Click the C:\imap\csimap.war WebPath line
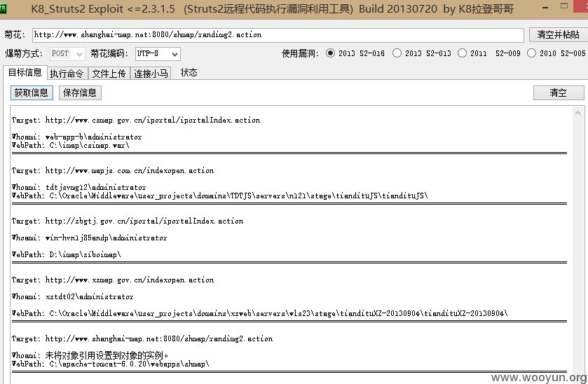The width and height of the screenshot is (588, 384). click(x=71, y=145)
